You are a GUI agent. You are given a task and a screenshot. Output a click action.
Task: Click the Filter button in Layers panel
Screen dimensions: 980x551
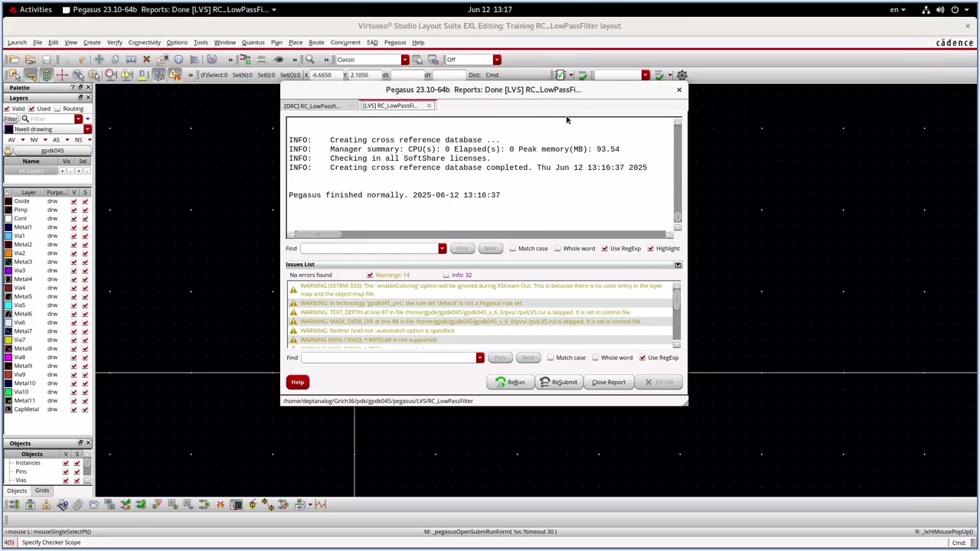(x=11, y=119)
